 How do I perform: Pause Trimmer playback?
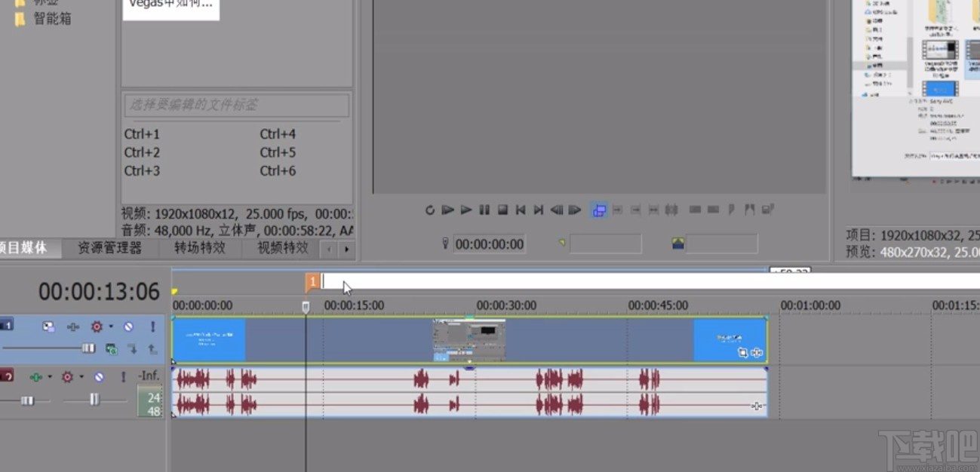tap(484, 210)
